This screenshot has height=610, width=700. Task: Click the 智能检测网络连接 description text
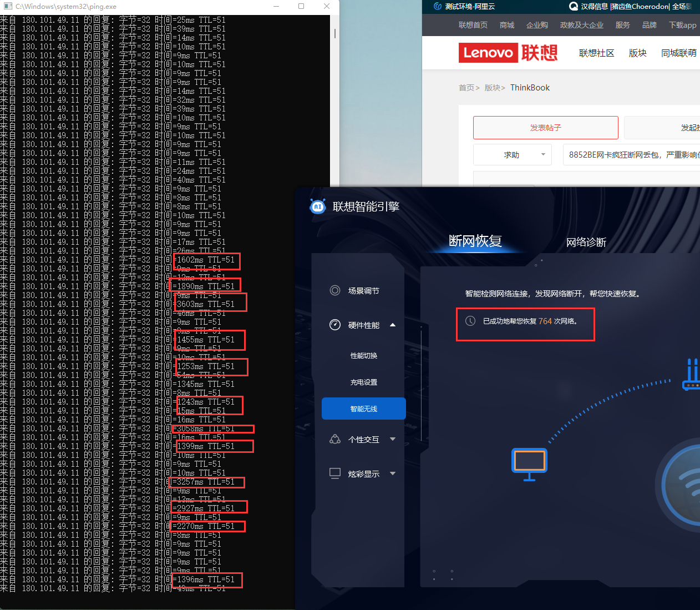(554, 294)
